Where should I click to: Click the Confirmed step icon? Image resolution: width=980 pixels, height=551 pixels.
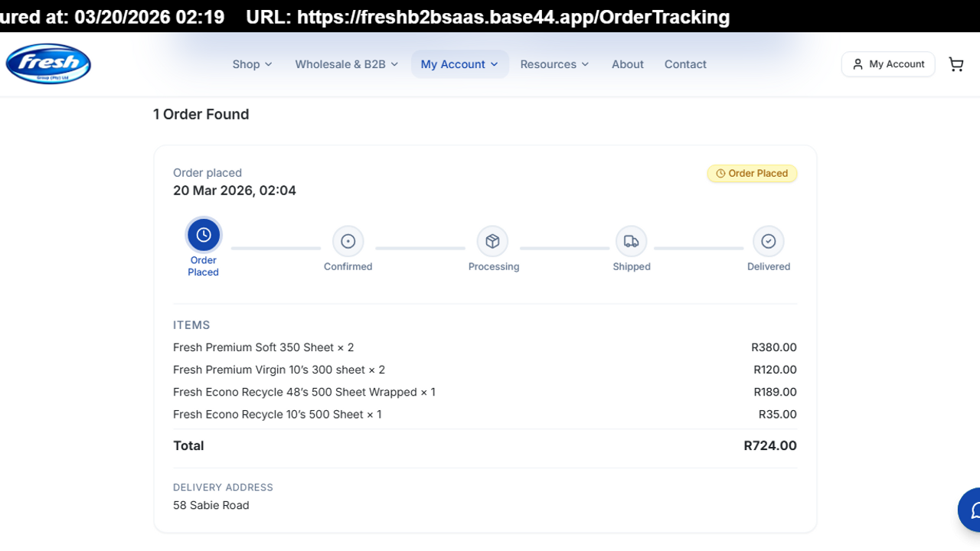coord(348,241)
